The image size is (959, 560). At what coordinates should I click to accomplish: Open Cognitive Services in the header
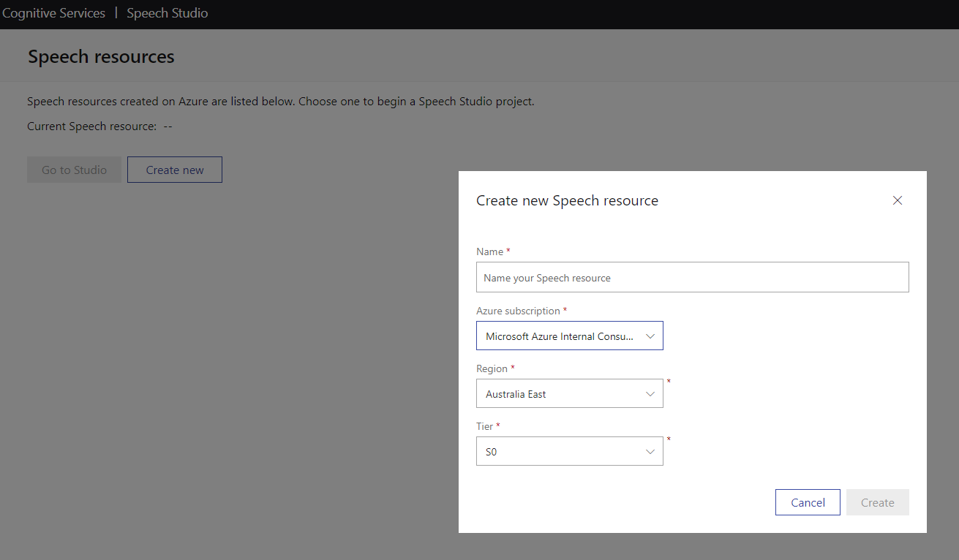click(x=53, y=13)
